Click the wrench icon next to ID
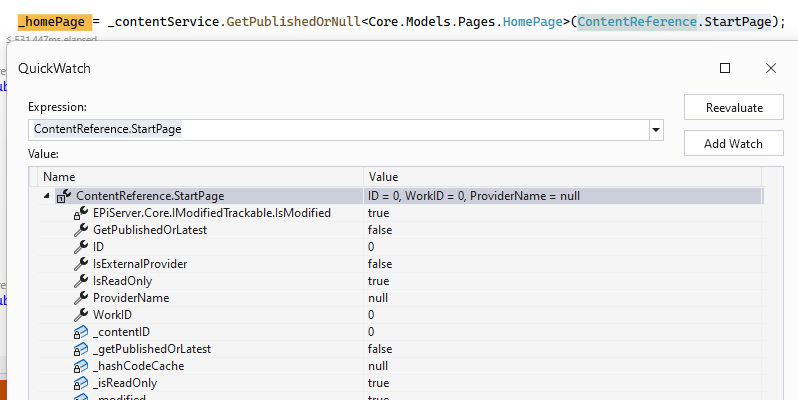Viewport: 798px width, 400px height. click(x=82, y=247)
